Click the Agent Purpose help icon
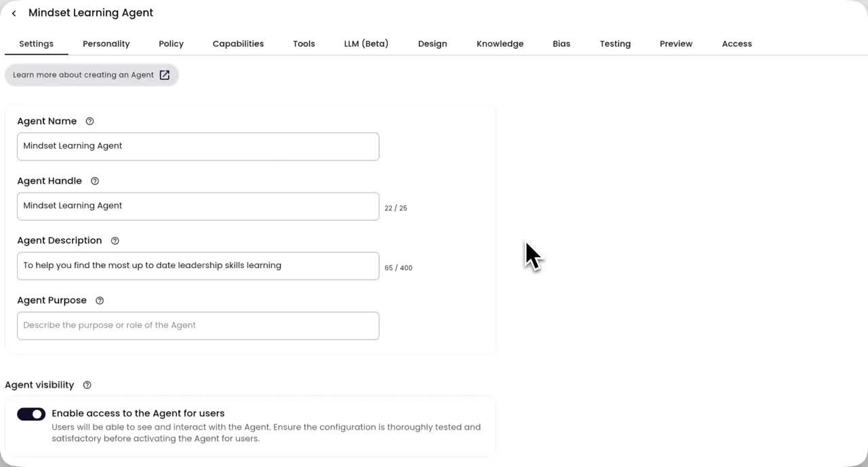 pos(100,301)
